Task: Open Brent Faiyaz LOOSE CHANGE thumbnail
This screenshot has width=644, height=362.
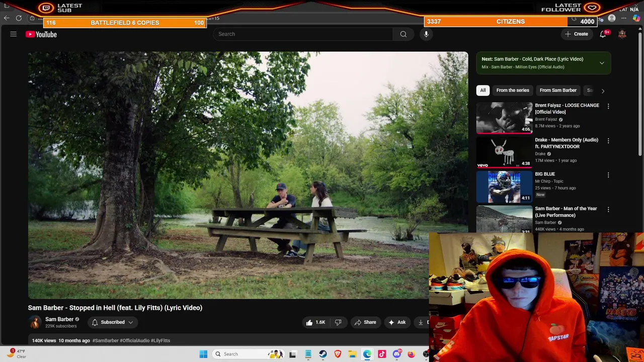Action: (x=504, y=118)
